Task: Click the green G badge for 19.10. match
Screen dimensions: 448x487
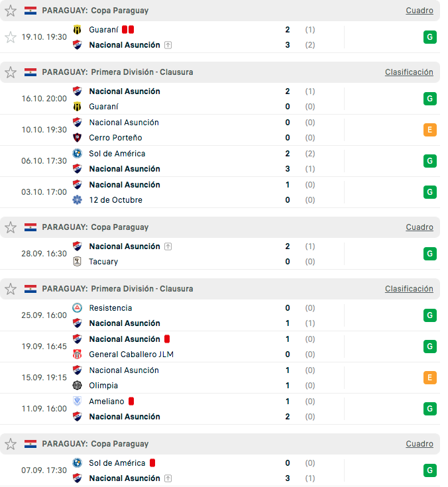Action: click(429, 37)
